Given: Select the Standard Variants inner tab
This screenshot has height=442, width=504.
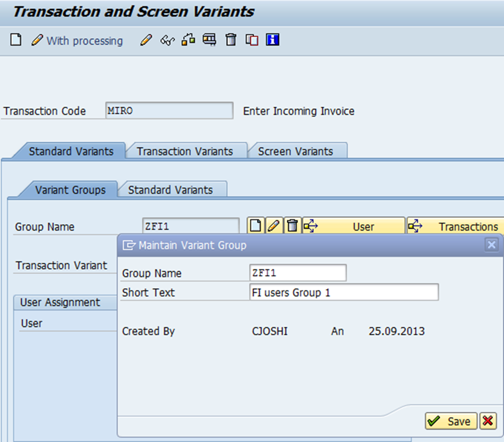Looking at the screenshot, I should pos(172,190).
